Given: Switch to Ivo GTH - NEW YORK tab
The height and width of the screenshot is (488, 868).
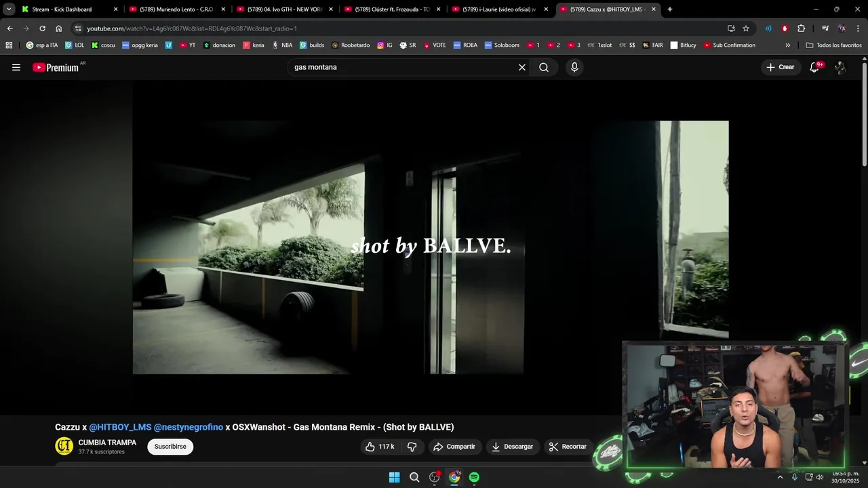Looking at the screenshot, I should [x=284, y=9].
